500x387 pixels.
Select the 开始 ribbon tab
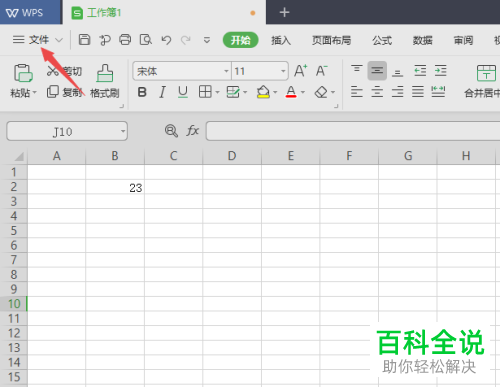click(240, 40)
